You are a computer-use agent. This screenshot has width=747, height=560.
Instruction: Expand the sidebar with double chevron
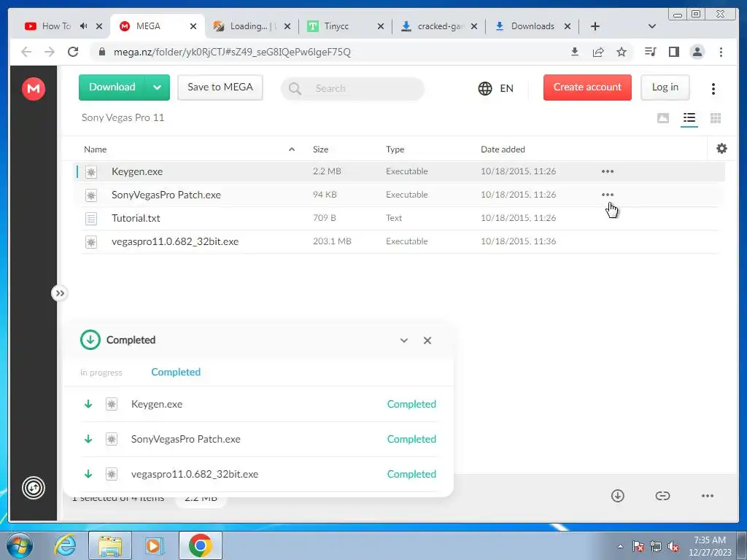click(x=60, y=293)
